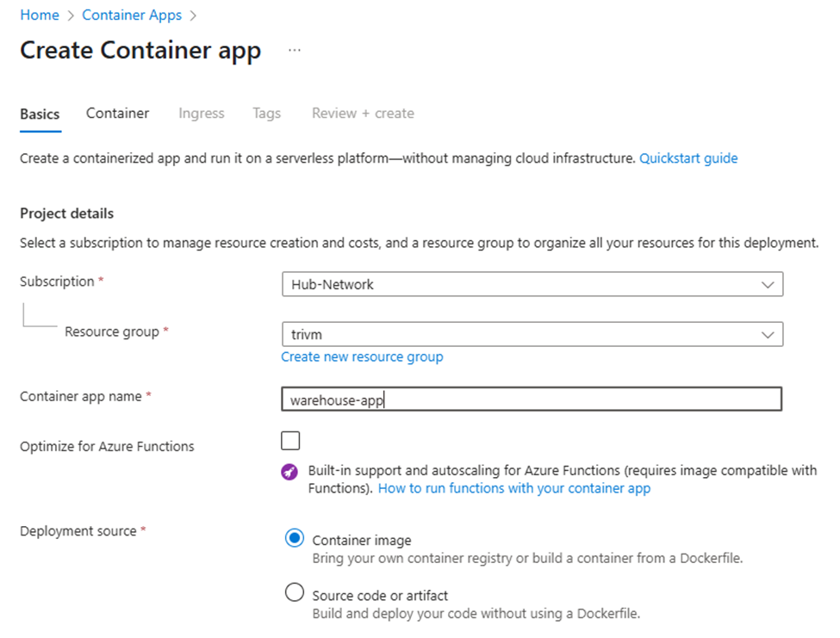Expand the Subscription dropdown chevron
This screenshot has width=840, height=638.
point(768,285)
